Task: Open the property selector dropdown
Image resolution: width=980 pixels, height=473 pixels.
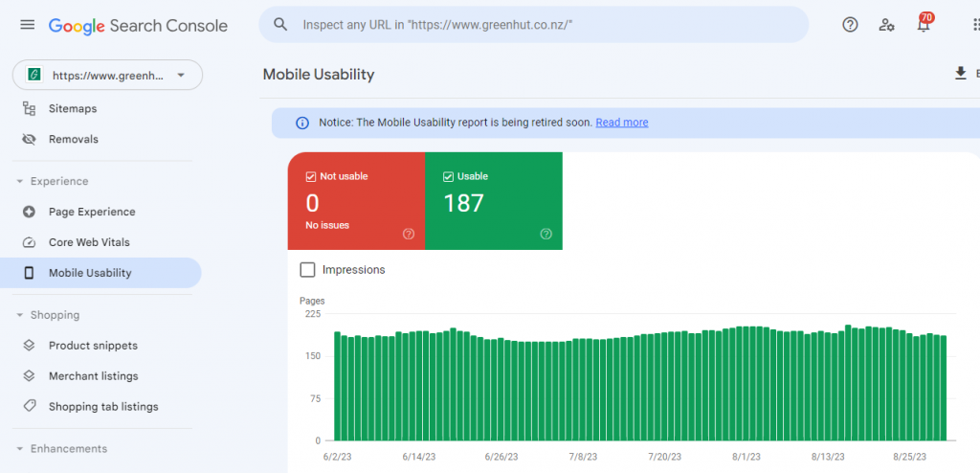Action: [107, 75]
